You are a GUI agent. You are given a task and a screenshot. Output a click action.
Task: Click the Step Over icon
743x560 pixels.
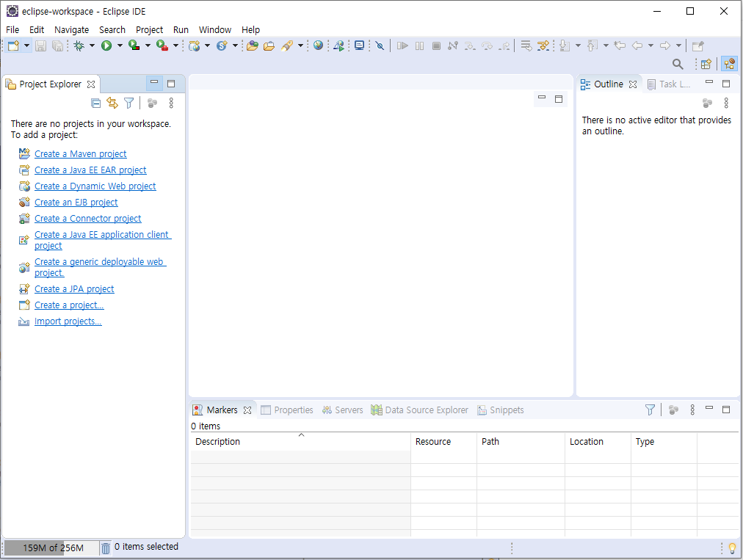pos(487,46)
